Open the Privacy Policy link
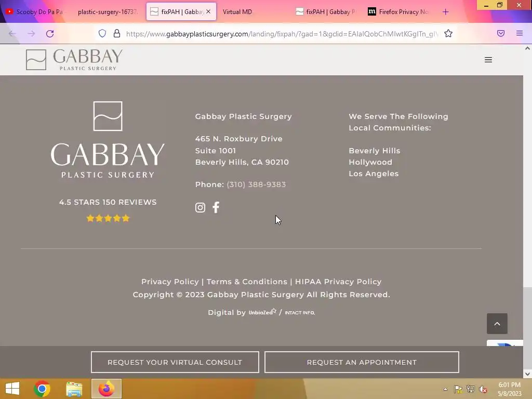The image size is (532, 399). [170, 282]
